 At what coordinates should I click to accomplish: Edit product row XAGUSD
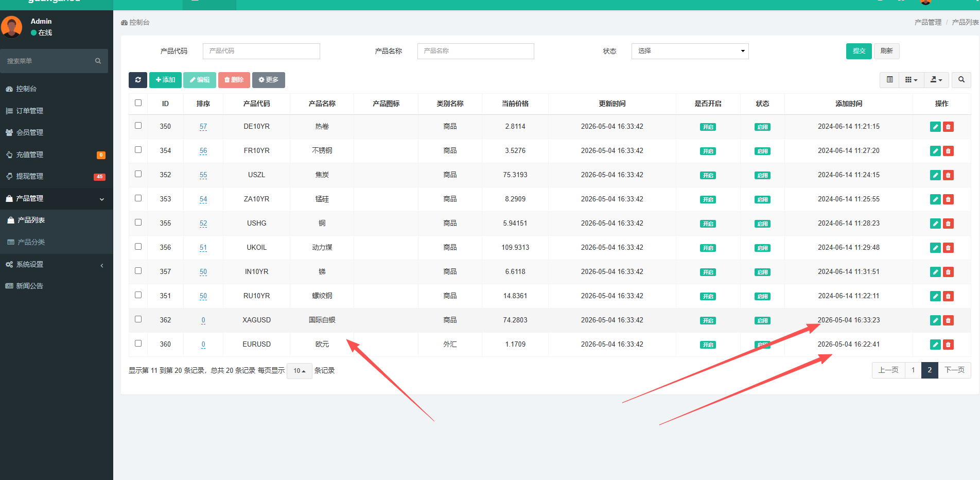click(x=936, y=320)
